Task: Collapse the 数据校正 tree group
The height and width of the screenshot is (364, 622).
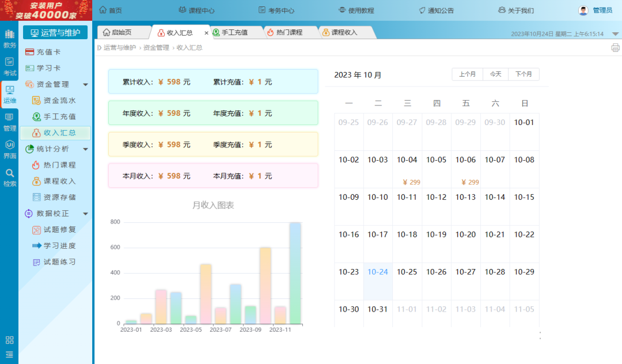Action: click(86, 214)
